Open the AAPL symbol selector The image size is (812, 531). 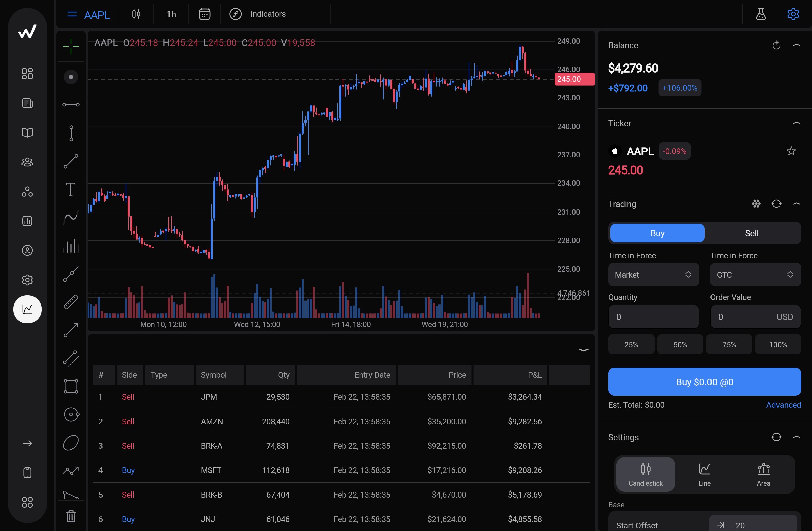tap(89, 15)
